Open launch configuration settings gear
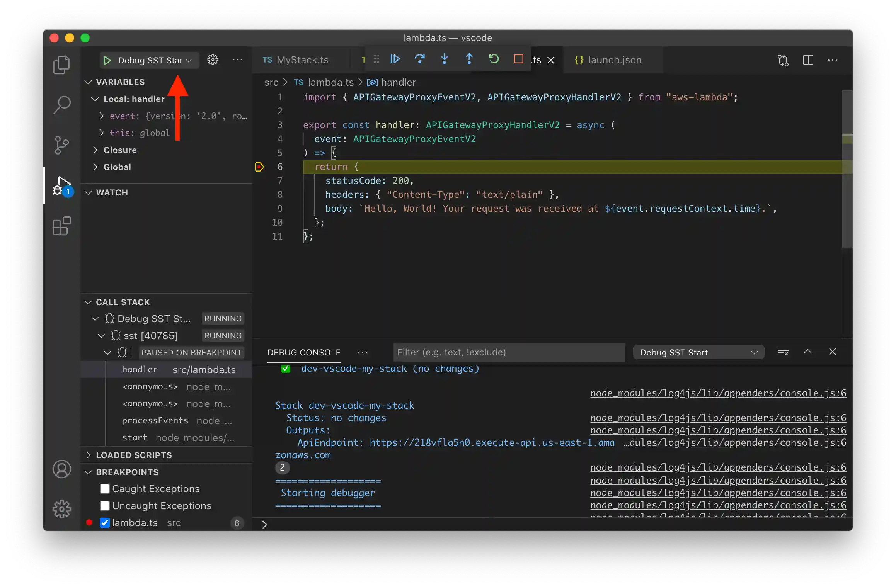 (x=213, y=59)
